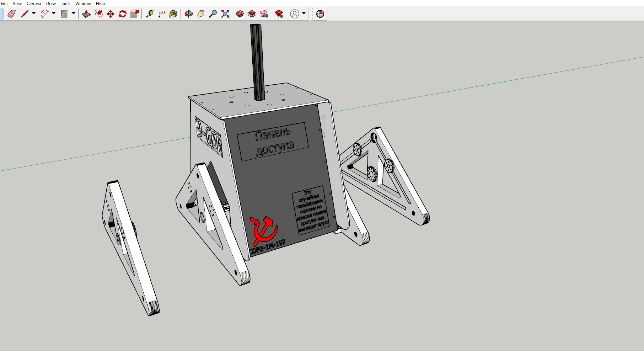644x351 pixels.
Task: Activate the Orbit tool
Action: click(189, 14)
